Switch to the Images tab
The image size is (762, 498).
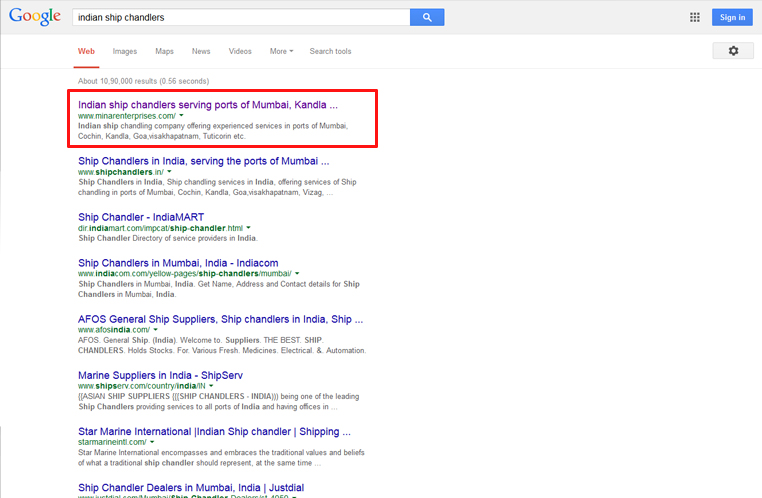coord(125,51)
